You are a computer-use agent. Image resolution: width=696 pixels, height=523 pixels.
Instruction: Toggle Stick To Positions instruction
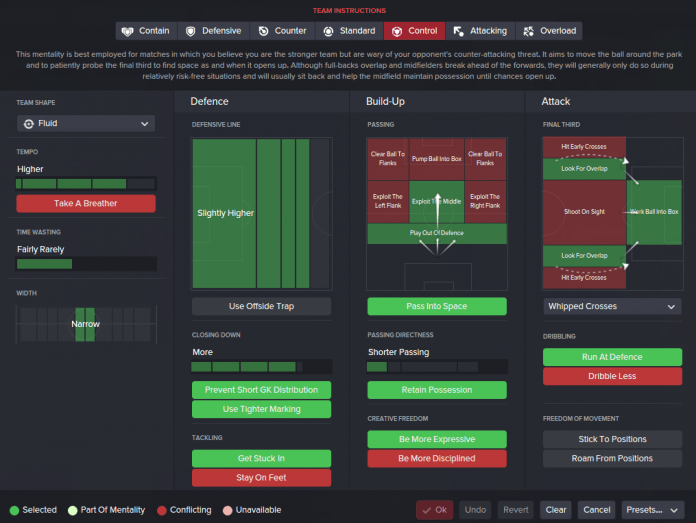[612, 439]
